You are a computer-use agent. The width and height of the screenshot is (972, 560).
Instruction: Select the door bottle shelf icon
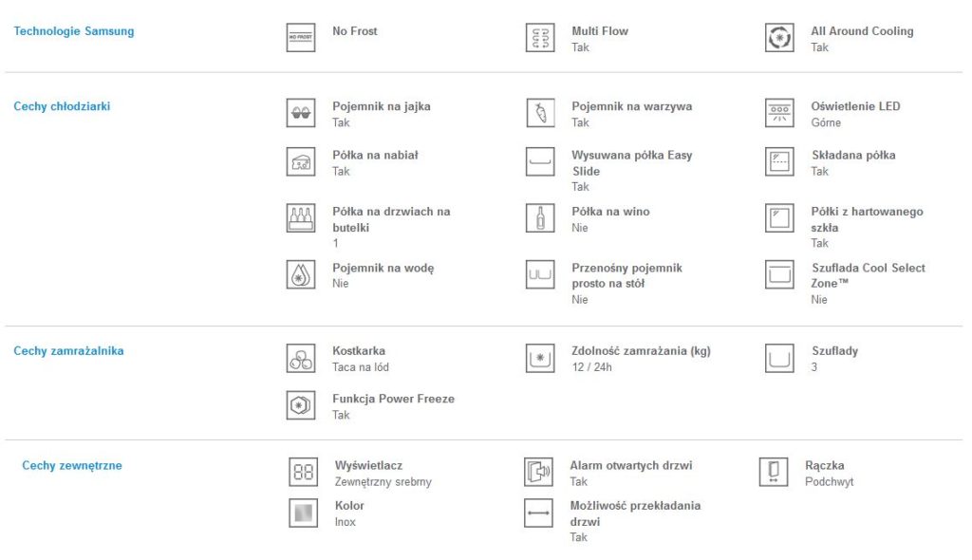301,218
